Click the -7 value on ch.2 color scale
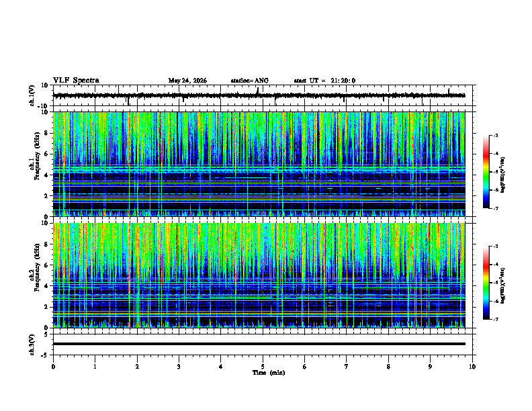 pos(495,319)
